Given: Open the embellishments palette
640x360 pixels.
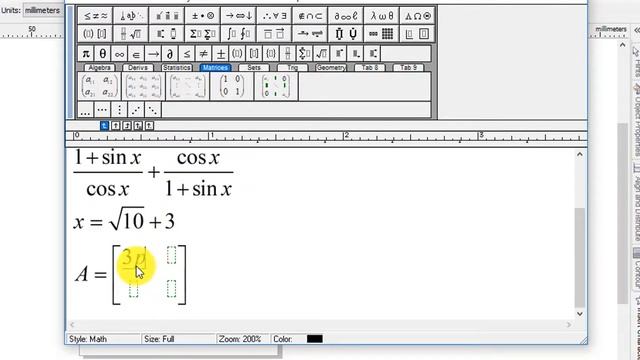Looking at the screenshot, I should click(x=167, y=16).
